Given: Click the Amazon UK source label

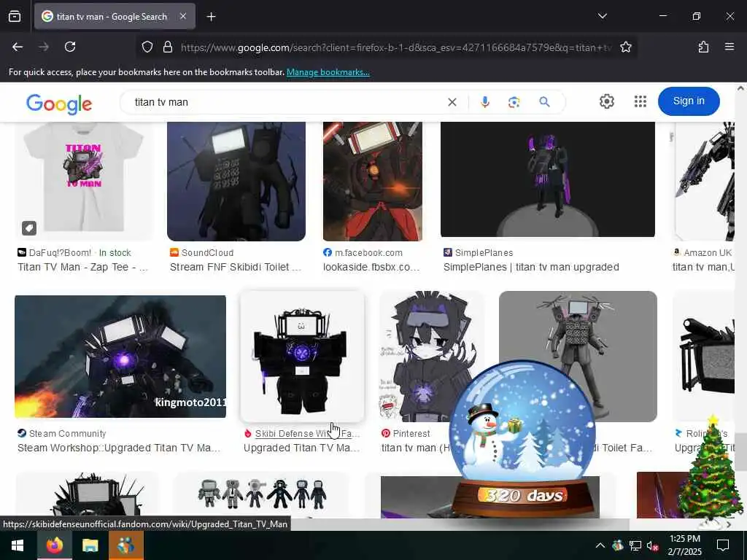Looking at the screenshot, I should [703, 253].
